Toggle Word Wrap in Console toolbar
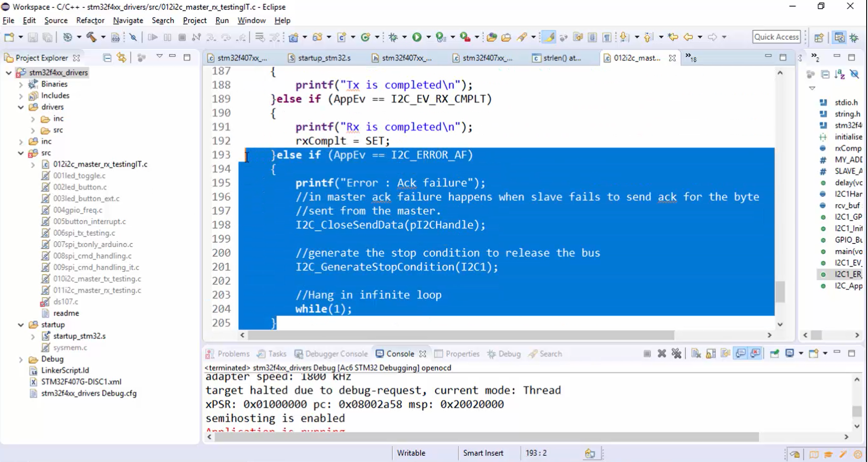 tap(726, 353)
